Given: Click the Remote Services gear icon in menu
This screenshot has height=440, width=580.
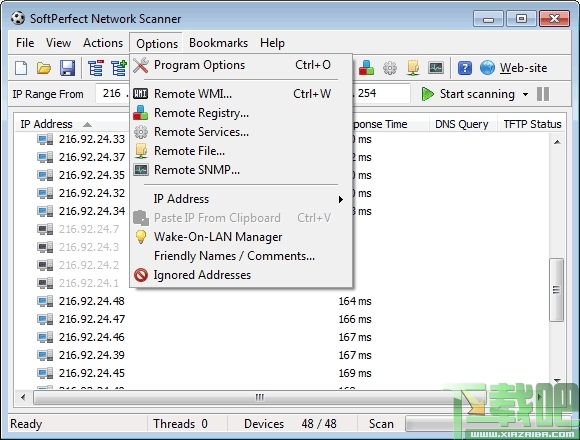Looking at the screenshot, I should [141, 132].
